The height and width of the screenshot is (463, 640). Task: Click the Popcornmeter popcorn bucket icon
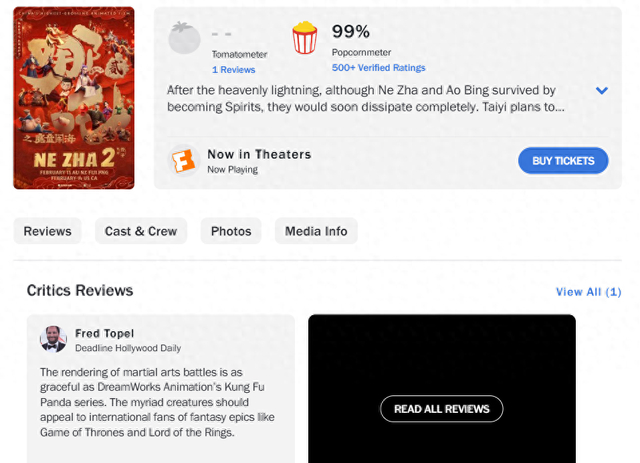(x=305, y=38)
